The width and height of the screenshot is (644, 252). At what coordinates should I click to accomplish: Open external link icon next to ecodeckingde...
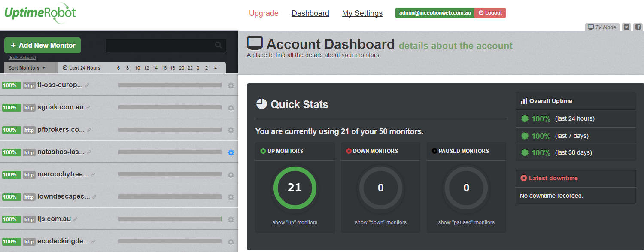click(93, 242)
